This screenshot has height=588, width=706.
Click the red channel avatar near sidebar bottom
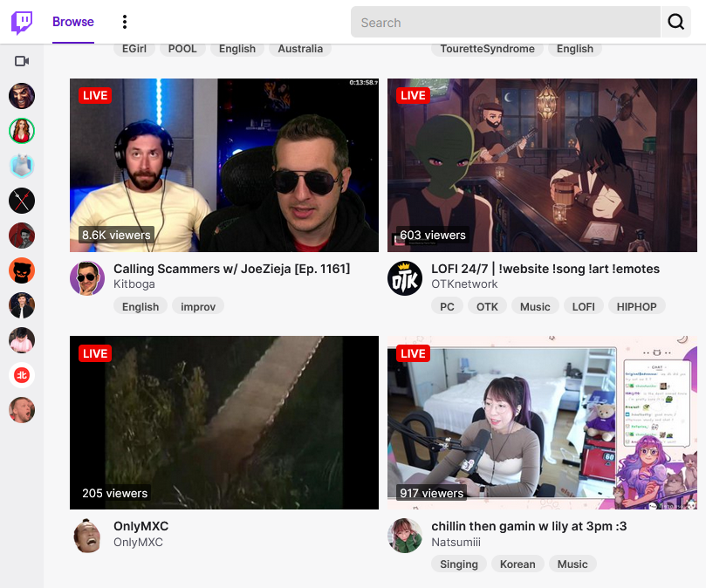coord(21,375)
